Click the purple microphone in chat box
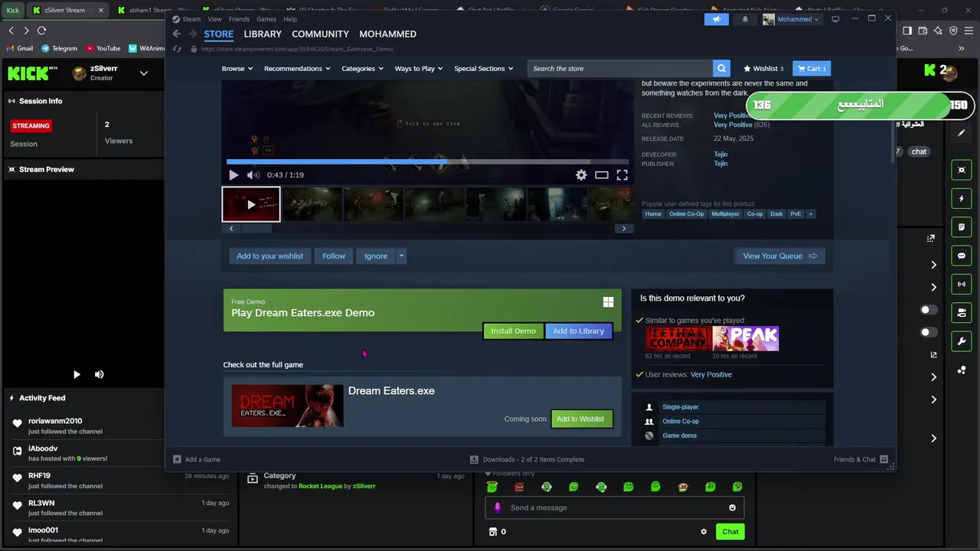 pos(497,507)
